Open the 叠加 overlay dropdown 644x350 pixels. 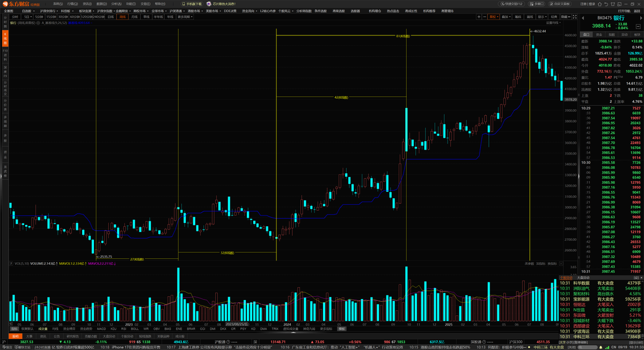point(506,17)
